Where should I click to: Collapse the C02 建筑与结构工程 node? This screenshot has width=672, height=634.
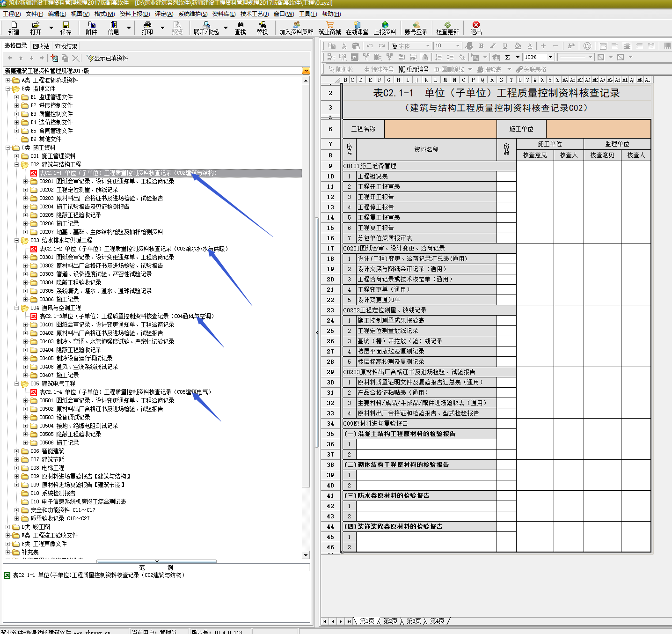(x=17, y=164)
